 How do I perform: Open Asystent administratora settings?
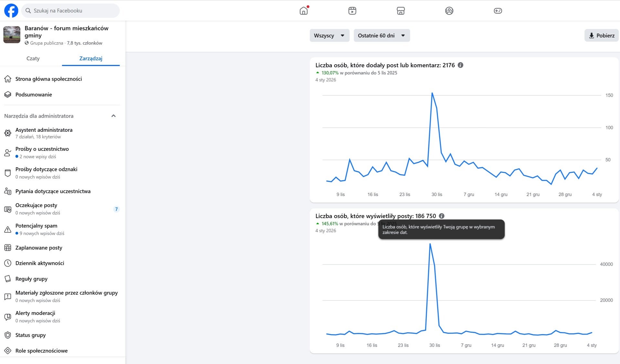coord(44,133)
